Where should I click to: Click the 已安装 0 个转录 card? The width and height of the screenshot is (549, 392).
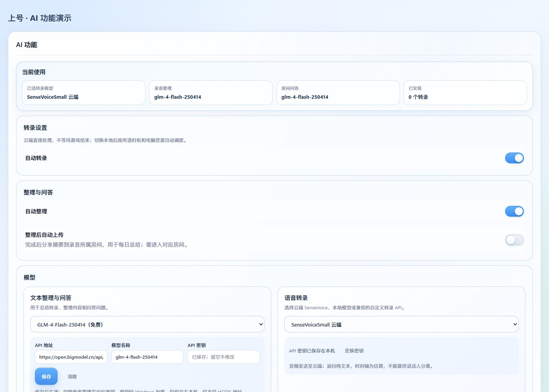coord(465,93)
